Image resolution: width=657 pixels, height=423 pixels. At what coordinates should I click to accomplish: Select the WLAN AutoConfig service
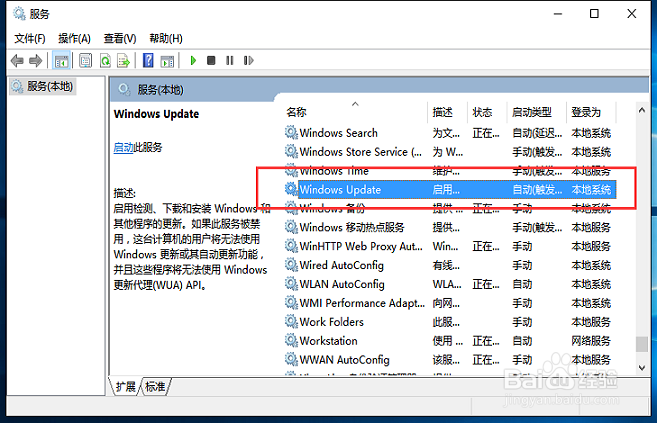pos(450,284)
